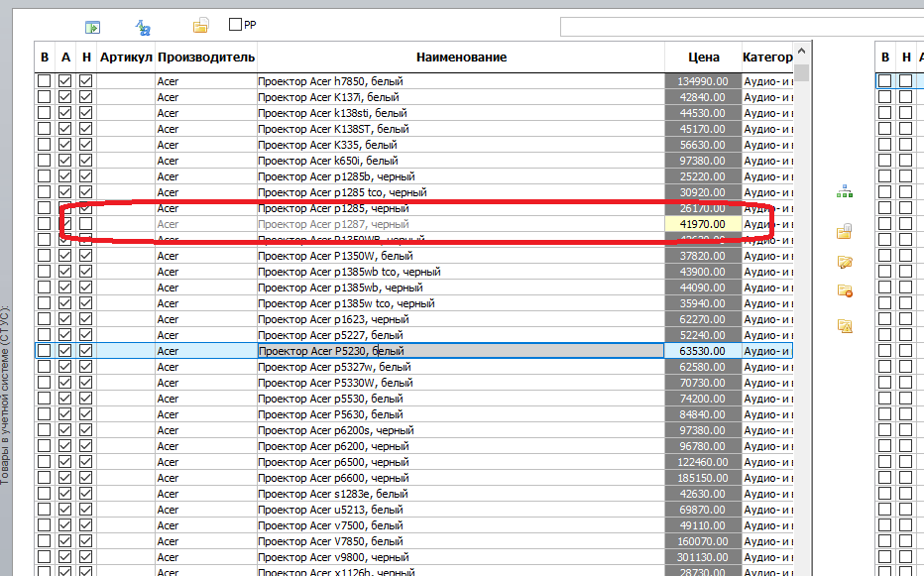The height and width of the screenshot is (576, 924).
Task: Uncheck column A checkbox for Acer v7500 row
Action: tap(64, 525)
